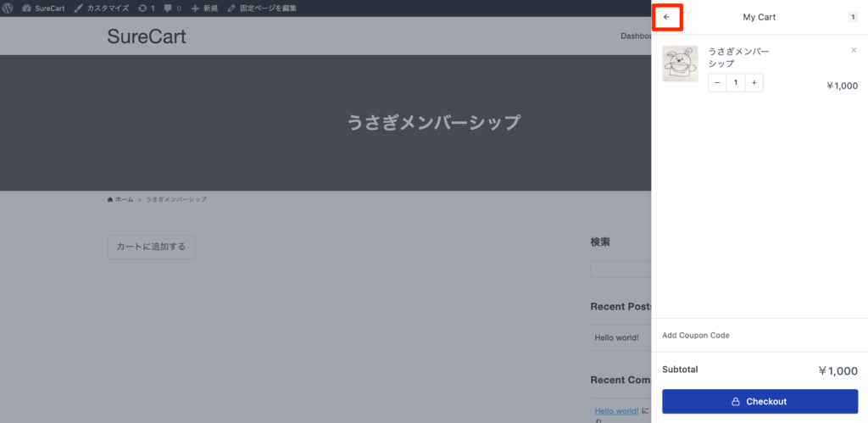Open the Hello world! link under Recent Comments

pos(617,411)
